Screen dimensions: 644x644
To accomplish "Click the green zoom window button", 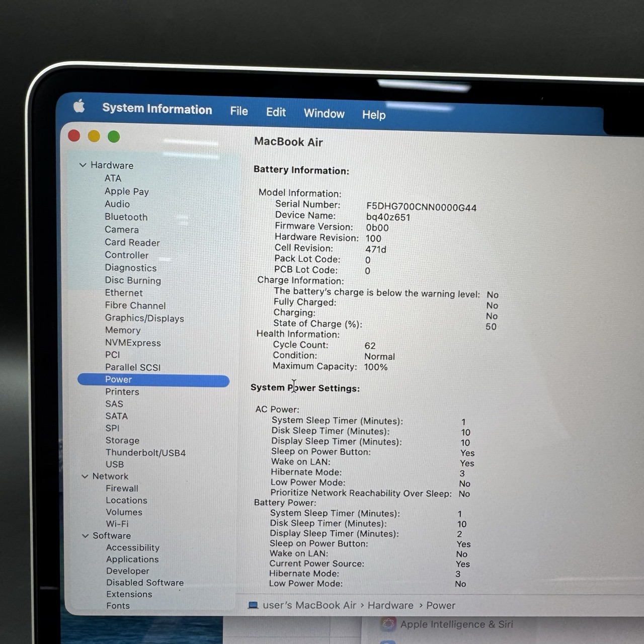I will click(x=114, y=137).
